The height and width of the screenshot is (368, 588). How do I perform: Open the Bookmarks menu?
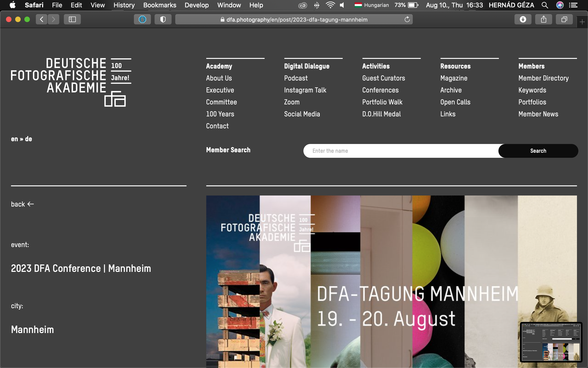(160, 5)
